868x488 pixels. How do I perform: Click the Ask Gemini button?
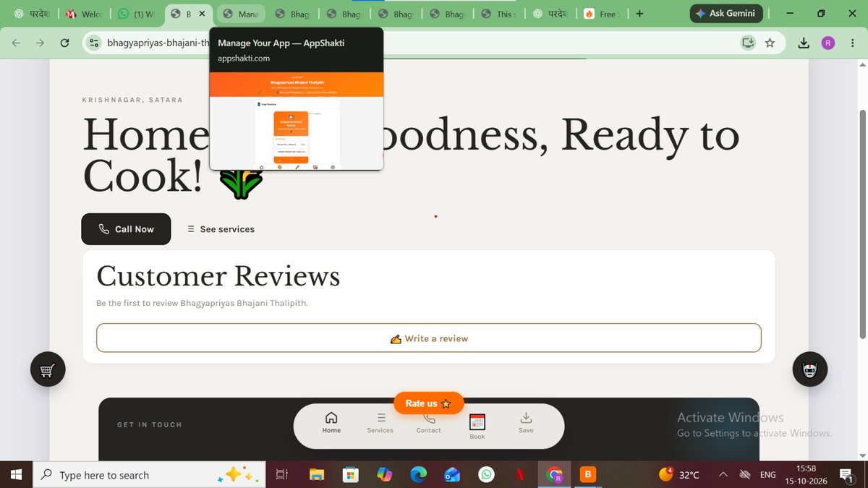click(x=726, y=13)
